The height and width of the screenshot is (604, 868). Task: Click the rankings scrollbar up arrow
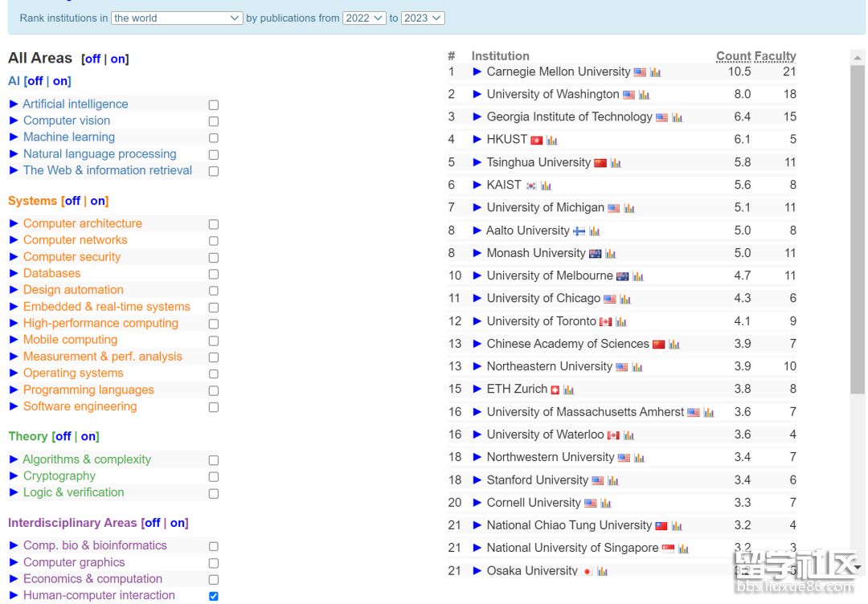pos(858,57)
